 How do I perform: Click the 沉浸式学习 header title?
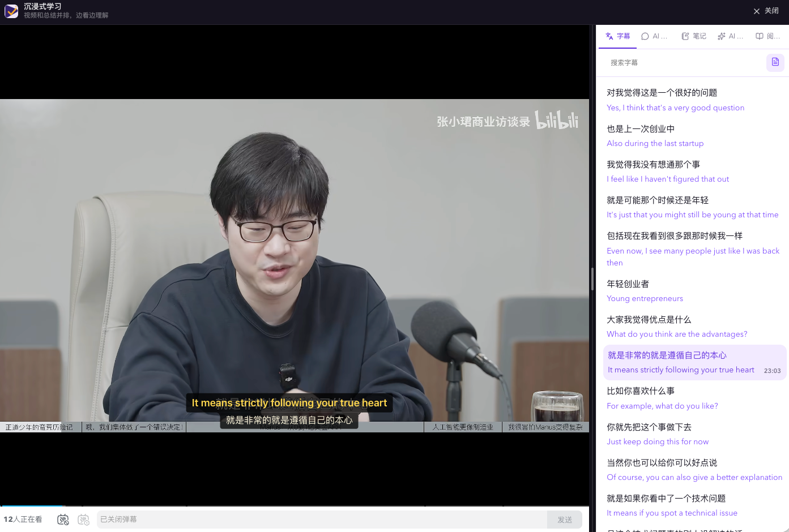click(x=42, y=7)
